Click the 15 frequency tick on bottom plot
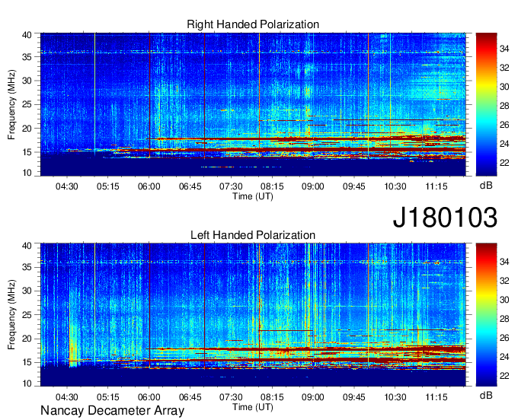This screenshot has width=518, height=420. point(27,362)
